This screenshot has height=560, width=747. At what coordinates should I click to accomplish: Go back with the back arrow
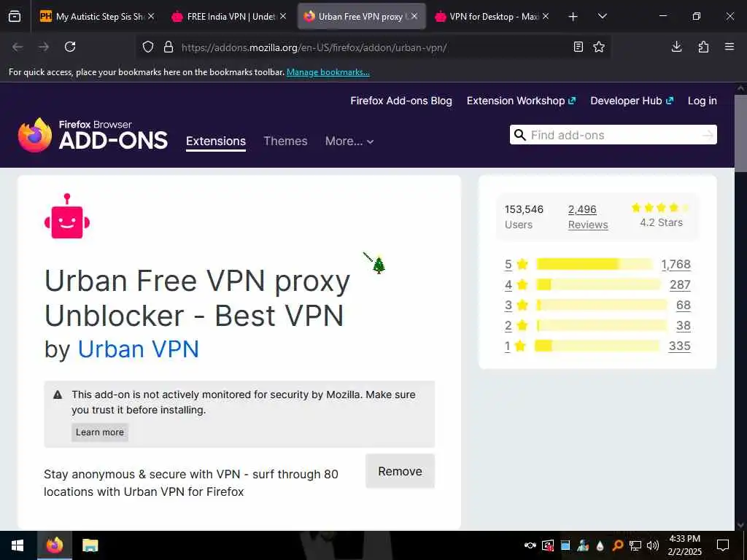(x=18, y=47)
